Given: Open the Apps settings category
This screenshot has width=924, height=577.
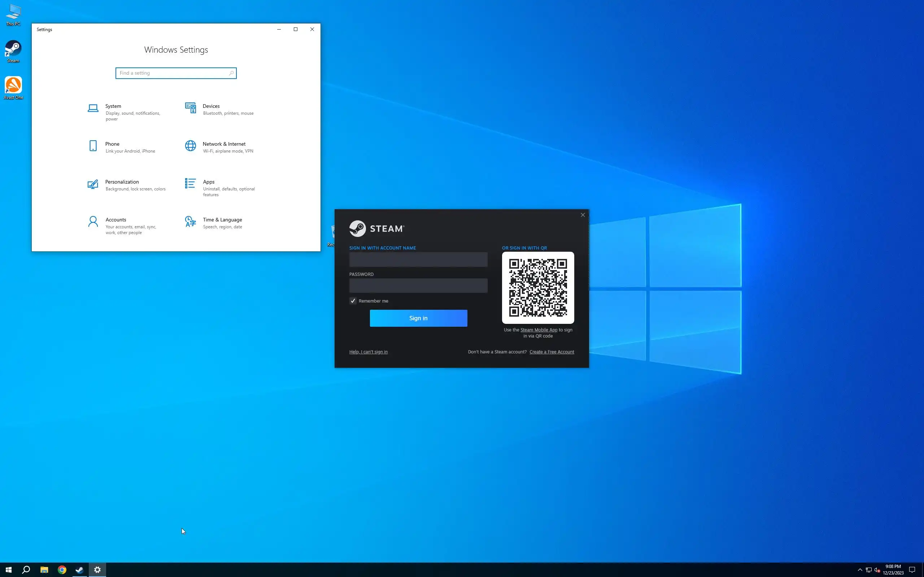Looking at the screenshot, I should pyautogui.click(x=209, y=182).
